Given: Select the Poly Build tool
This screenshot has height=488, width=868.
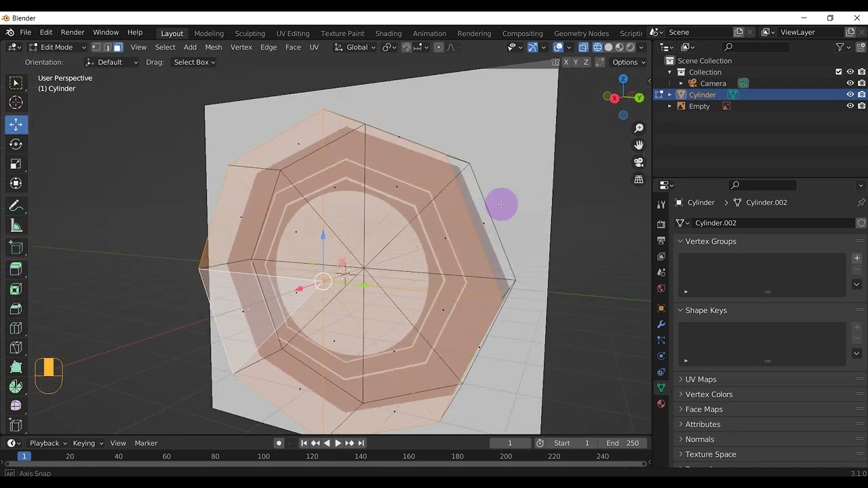Looking at the screenshot, I should coord(16,367).
